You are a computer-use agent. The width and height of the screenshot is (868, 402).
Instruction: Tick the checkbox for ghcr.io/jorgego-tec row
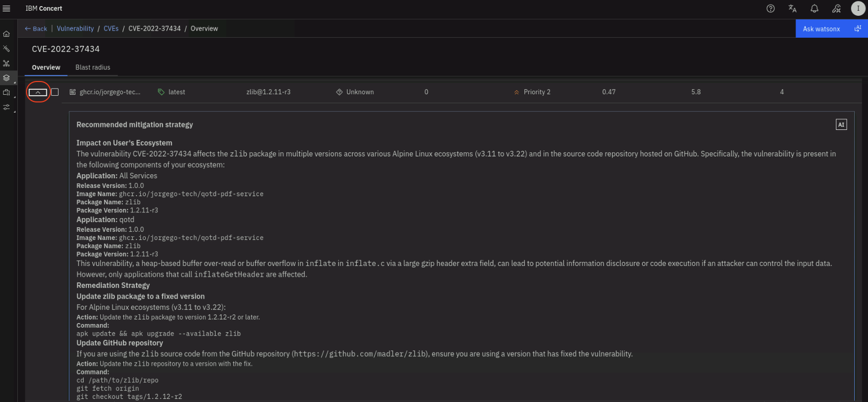(55, 92)
